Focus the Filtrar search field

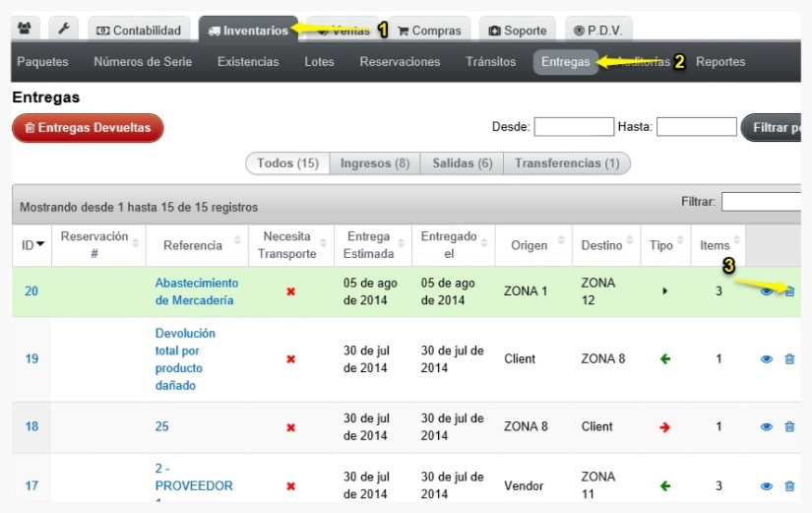[x=761, y=202]
